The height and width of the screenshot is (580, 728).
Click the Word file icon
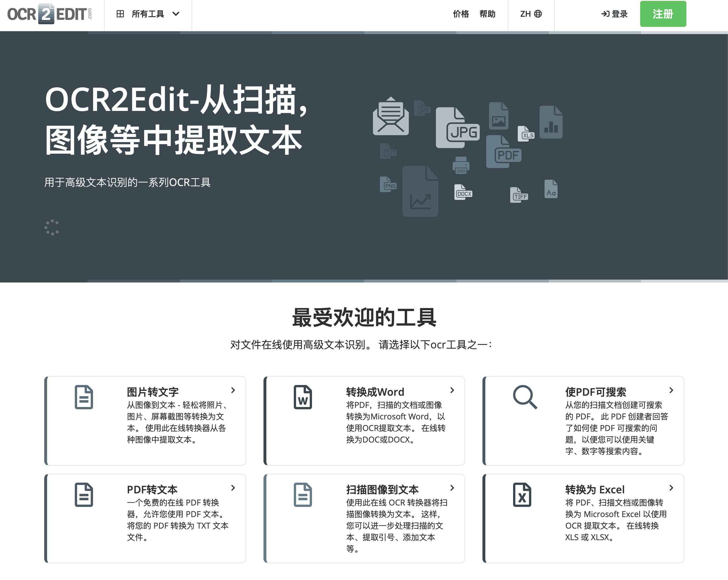302,397
